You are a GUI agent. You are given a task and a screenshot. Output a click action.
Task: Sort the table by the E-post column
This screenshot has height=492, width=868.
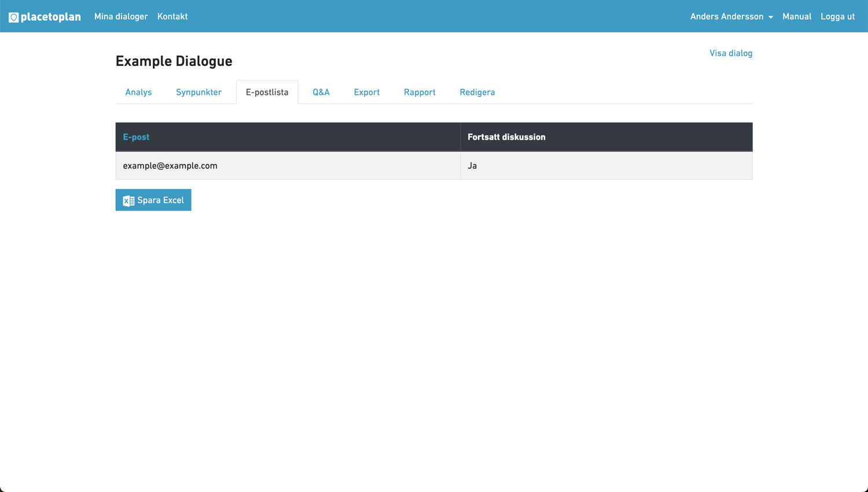[136, 137]
